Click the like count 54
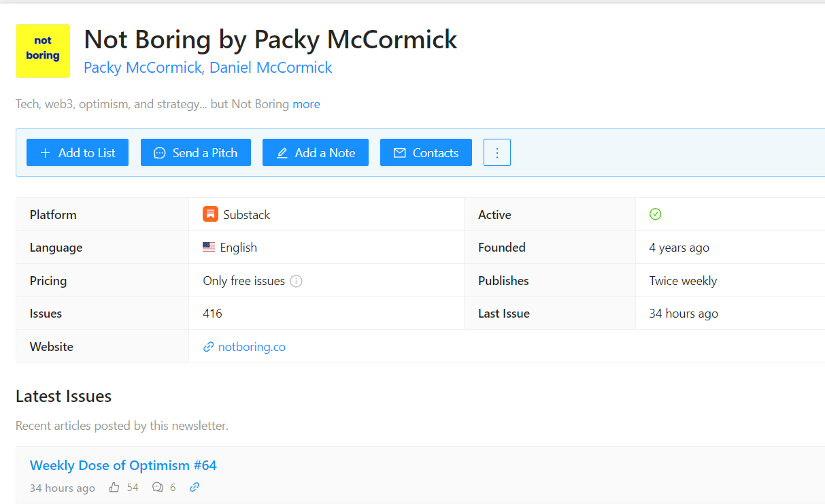825x504 pixels. click(133, 487)
